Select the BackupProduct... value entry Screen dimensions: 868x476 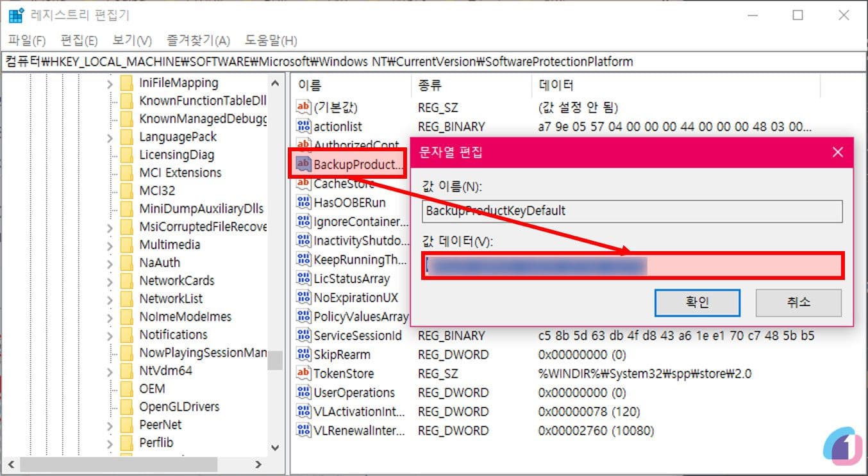pos(347,164)
